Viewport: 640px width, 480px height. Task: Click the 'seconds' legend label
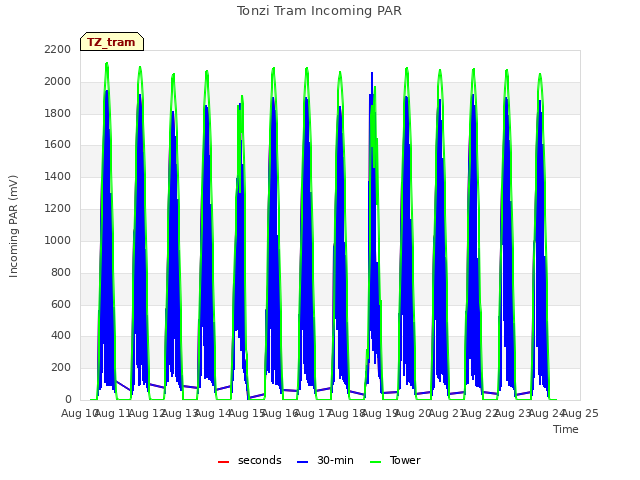[260, 460]
